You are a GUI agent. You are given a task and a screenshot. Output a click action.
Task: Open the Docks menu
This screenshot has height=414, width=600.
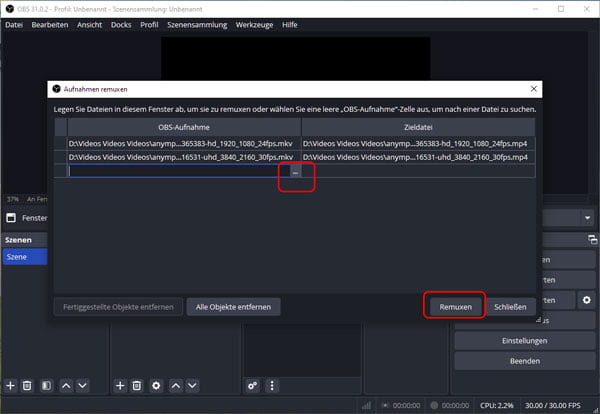pyautogui.click(x=121, y=25)
